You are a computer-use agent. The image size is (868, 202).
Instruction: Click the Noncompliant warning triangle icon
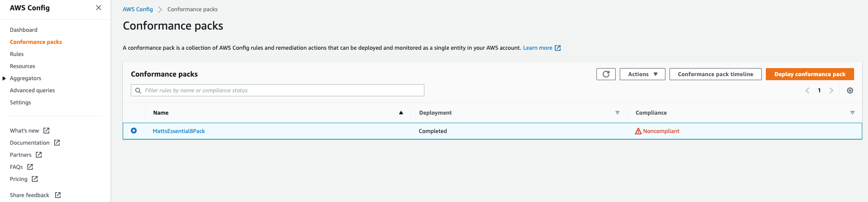638,131
